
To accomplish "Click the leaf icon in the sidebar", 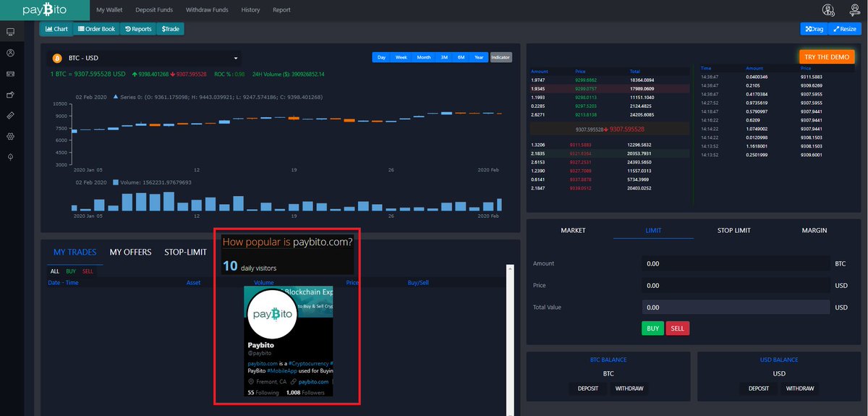I will pos(11,157).
